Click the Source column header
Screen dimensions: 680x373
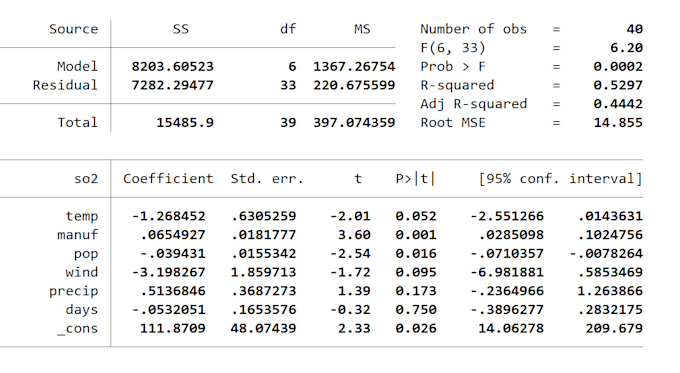coord(73,29)
